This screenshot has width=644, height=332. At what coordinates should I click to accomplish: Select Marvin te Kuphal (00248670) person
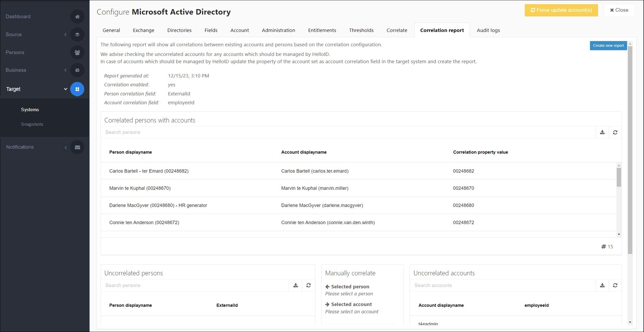click(140, 188)
